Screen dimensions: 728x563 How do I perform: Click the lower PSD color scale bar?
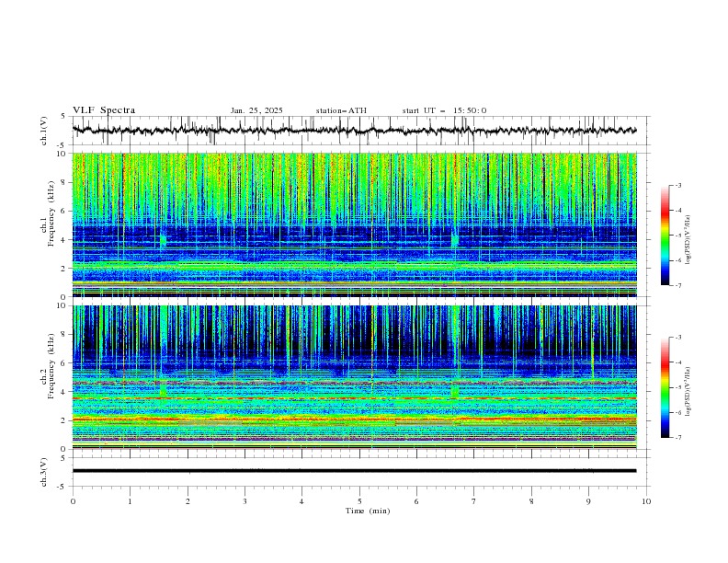pos(665,387)
